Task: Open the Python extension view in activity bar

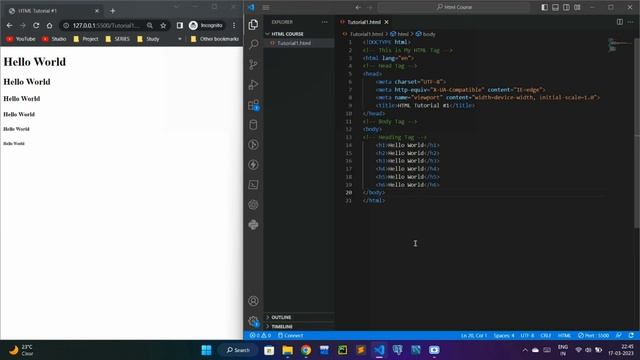Action: 253,224
